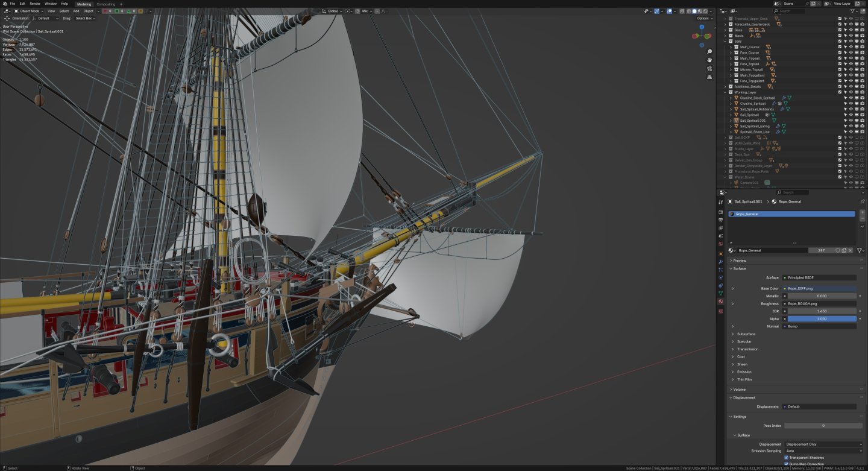Screen dimensions: 868x471
Task: Open the Object Constraints tab icon
Action: pyautogui.click(x=720, y=285)
